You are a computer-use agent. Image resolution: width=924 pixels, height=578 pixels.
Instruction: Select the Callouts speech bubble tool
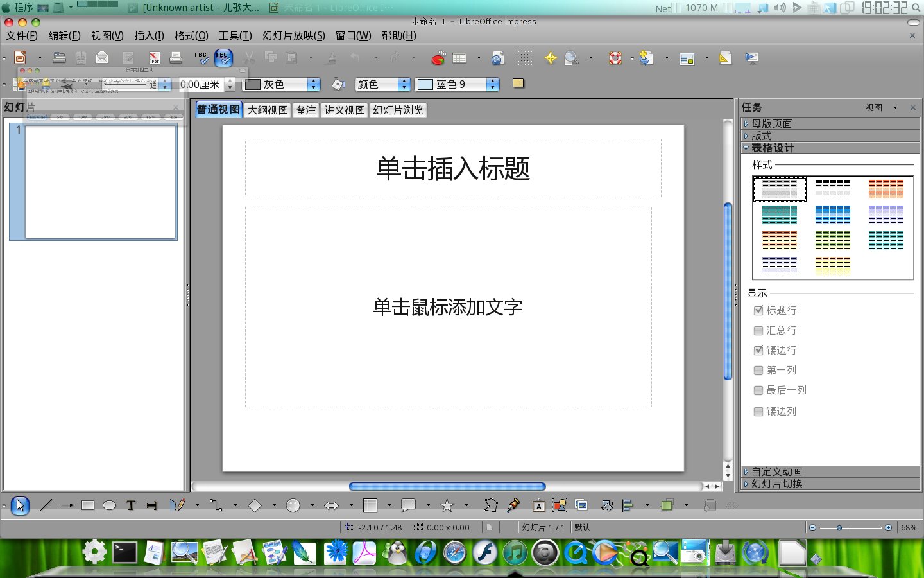pyautogui.click(x=408, y=505)
